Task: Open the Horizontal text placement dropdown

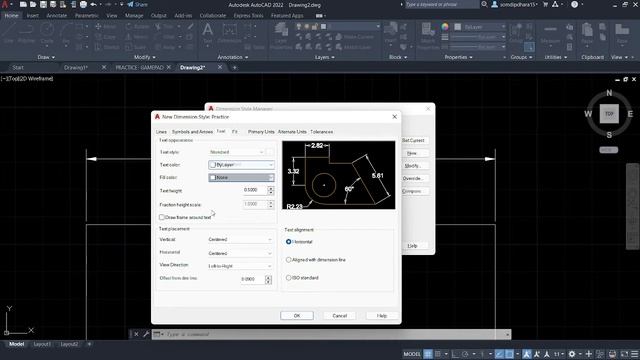Action: click(240, 253)
